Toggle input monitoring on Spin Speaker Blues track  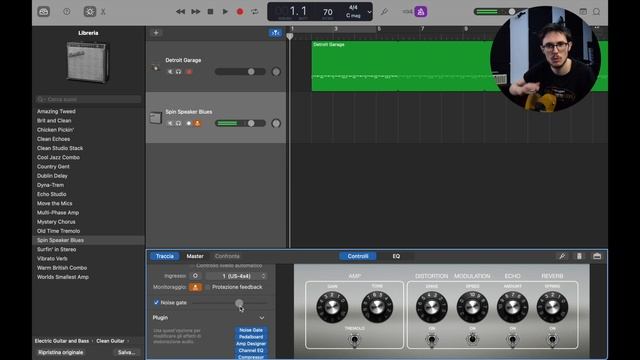pos(198,123)
